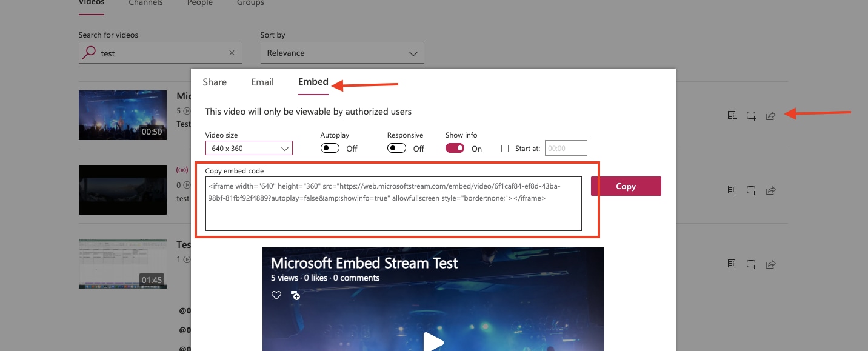The width and height of the screenshot is (868, 351).
Task: Click inside the embed code text box
Action: coord(393,204)
